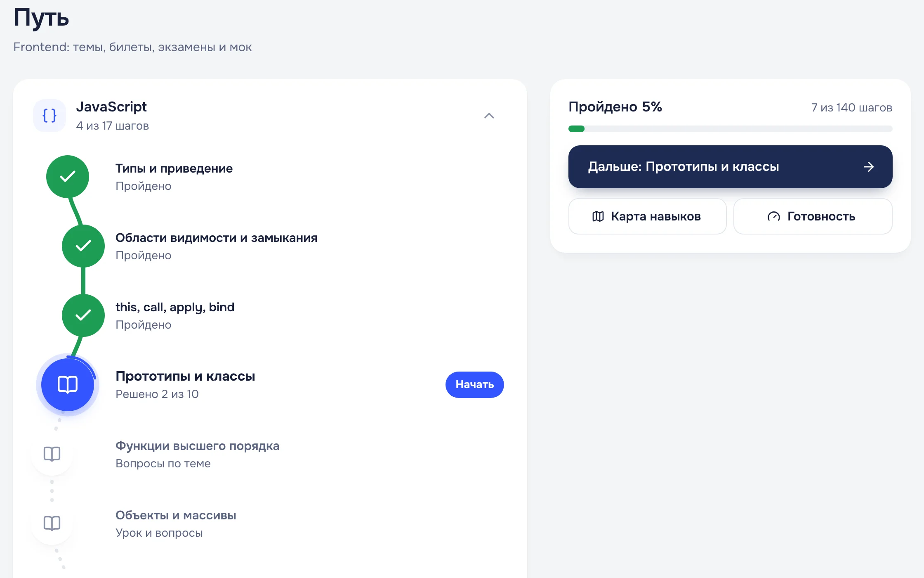
Task: Click book icon for Объекты и массивы
Action: (x=52, y=524)
